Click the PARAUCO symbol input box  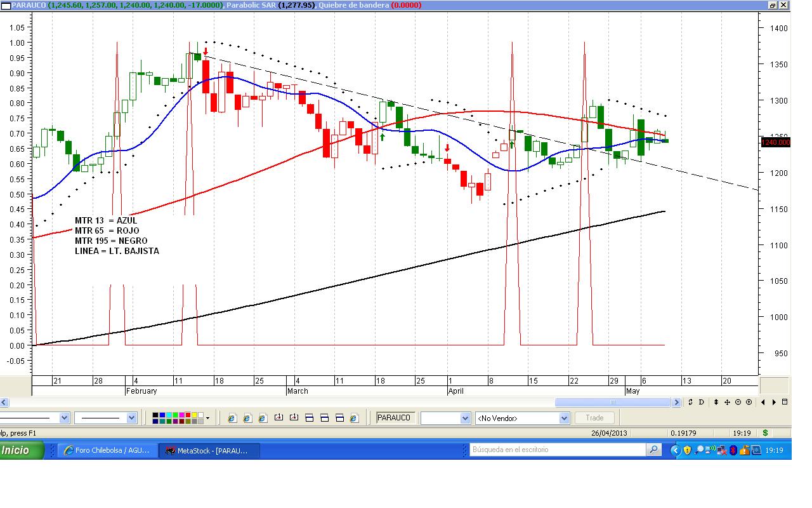pyautogui.click(x=395, y=418)
